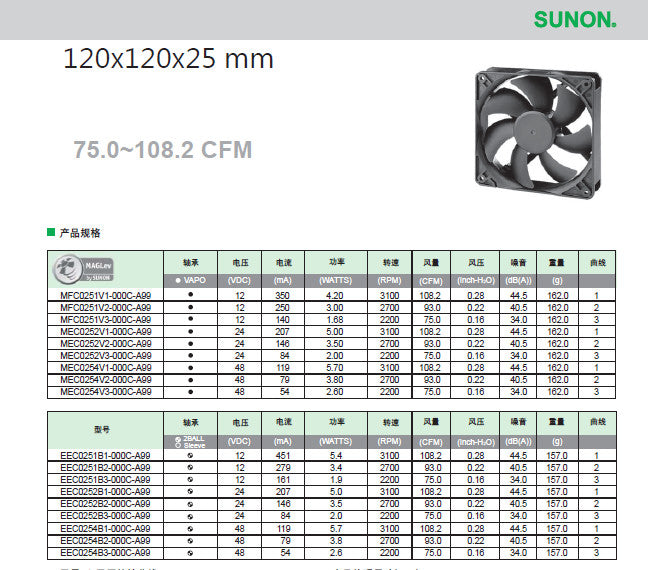Viewport: 648px width, 570px height.
Task: Click the MagLev by SUNON logo
Action: pyautogui.click(x=84, y=269)
